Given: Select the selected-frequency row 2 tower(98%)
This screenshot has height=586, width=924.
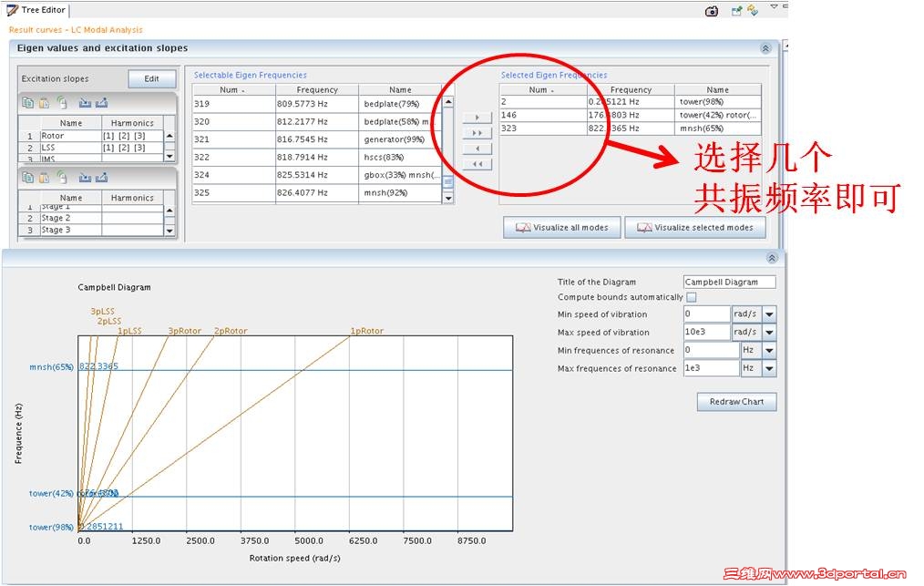Looking at the screenshot, I should pyautogui.click(x=631, y=101).
